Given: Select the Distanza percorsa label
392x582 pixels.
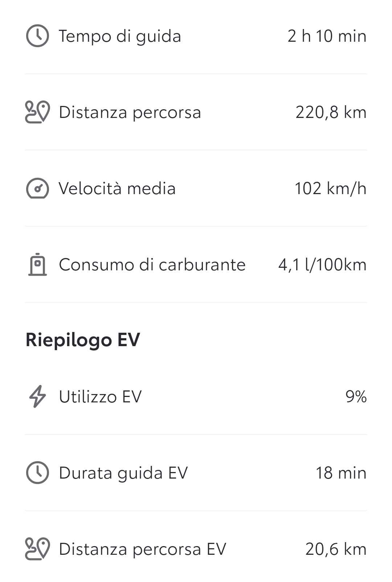Looking at the screenshot, I should (x=130, y=112).
